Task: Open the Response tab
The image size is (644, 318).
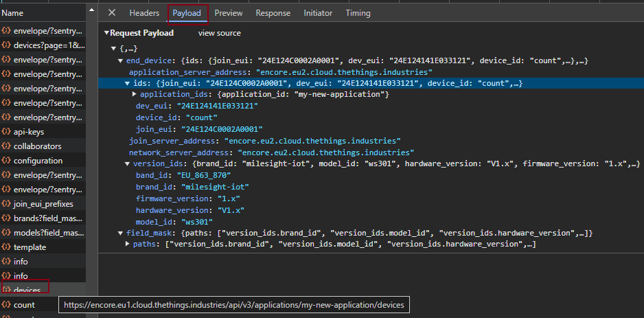Action: tap(273, 13)
